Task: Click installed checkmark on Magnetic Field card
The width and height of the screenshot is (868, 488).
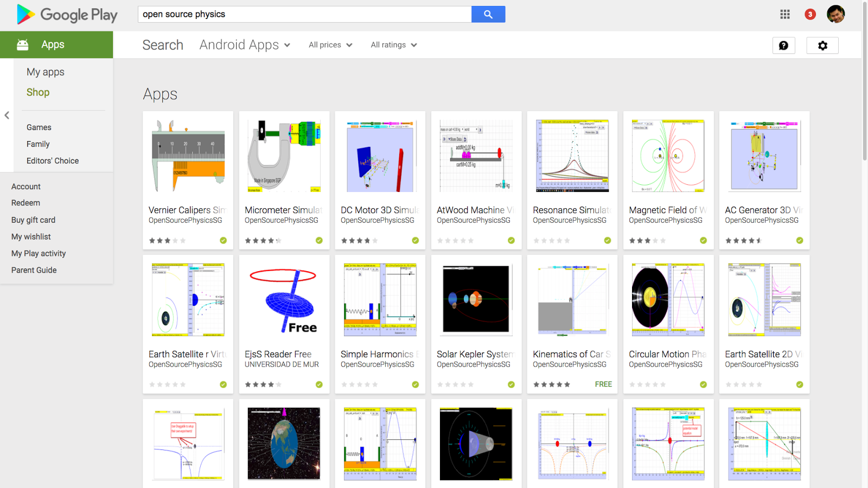Action: (703, 240)
